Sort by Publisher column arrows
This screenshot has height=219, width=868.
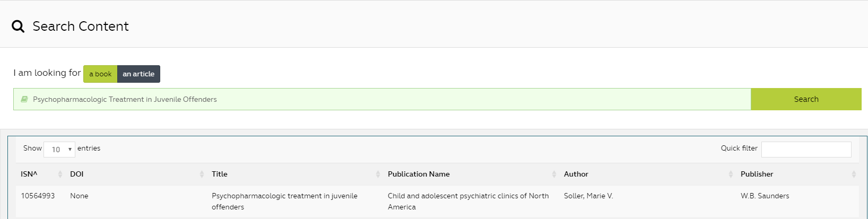pyautogui.click(x=854, y=174)
